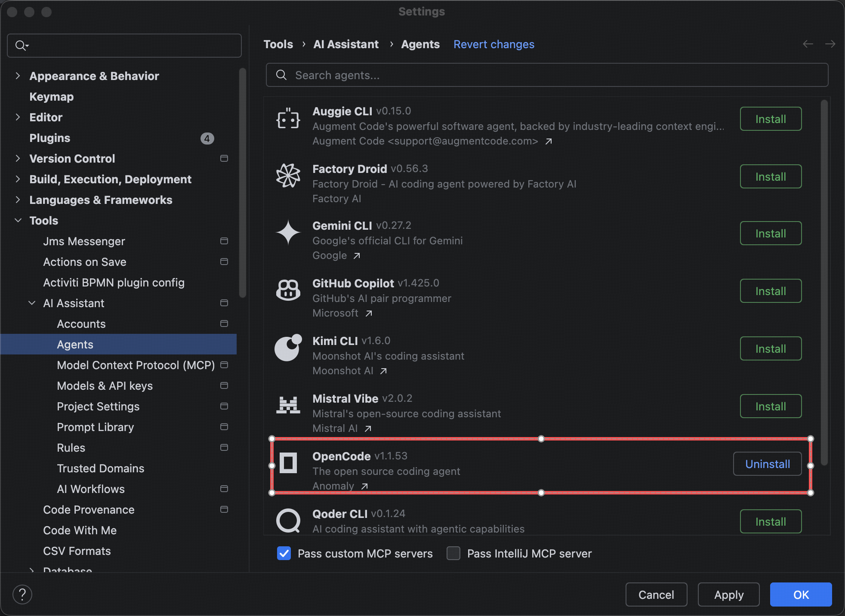Collapse the Tools tree section

pos(18,220)
